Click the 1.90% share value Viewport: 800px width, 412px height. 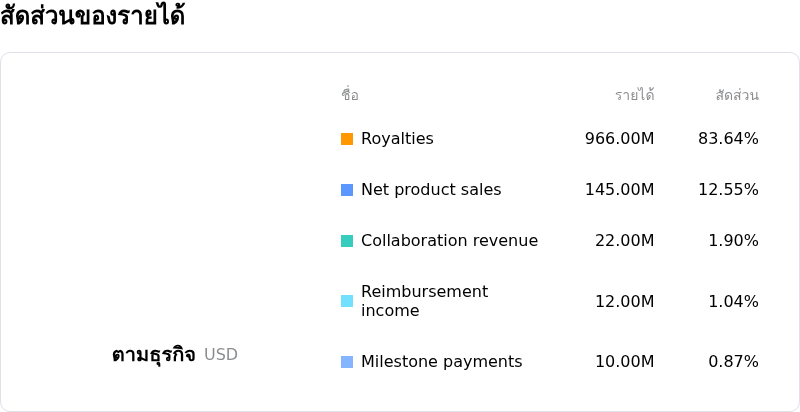tap(734, 241)
